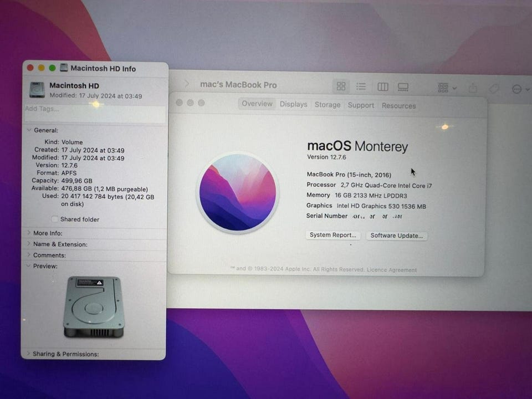
Task: Click the Capacity value 499,96 GB
Action: pos(76,181)
